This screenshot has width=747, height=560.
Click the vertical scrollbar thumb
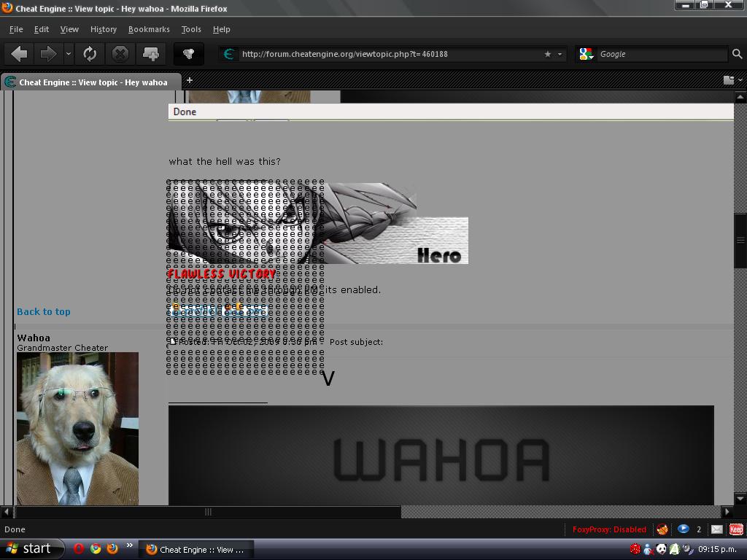coord(740,241)
